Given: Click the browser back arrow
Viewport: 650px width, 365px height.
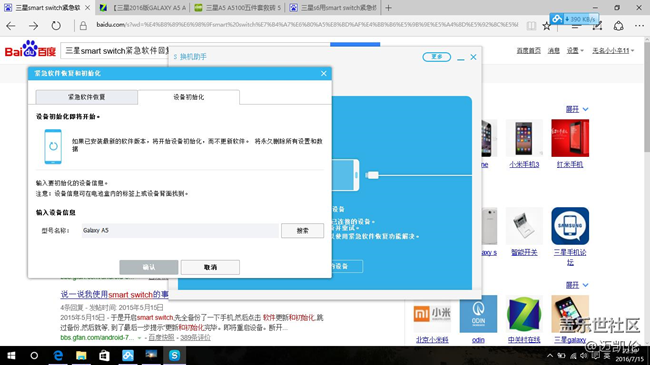Looking at the screenshot, I should (11, 26).
